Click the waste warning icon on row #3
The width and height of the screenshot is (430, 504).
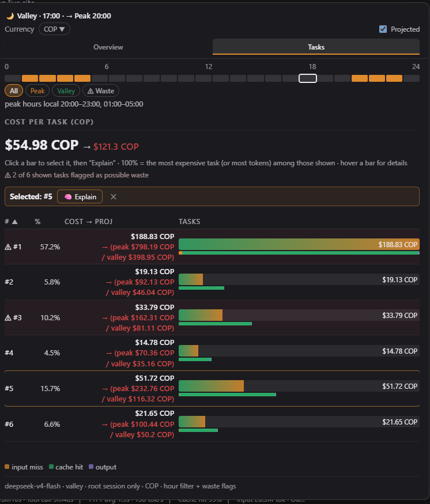8,318
